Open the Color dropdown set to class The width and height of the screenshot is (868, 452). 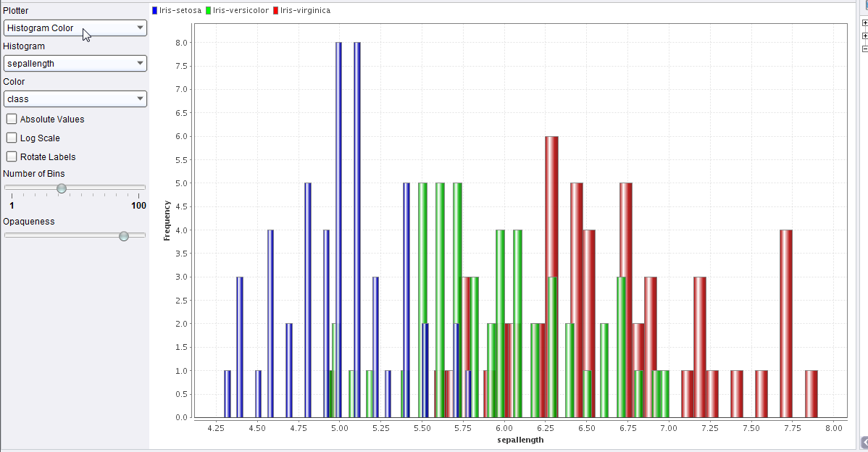tap(75, 99)
